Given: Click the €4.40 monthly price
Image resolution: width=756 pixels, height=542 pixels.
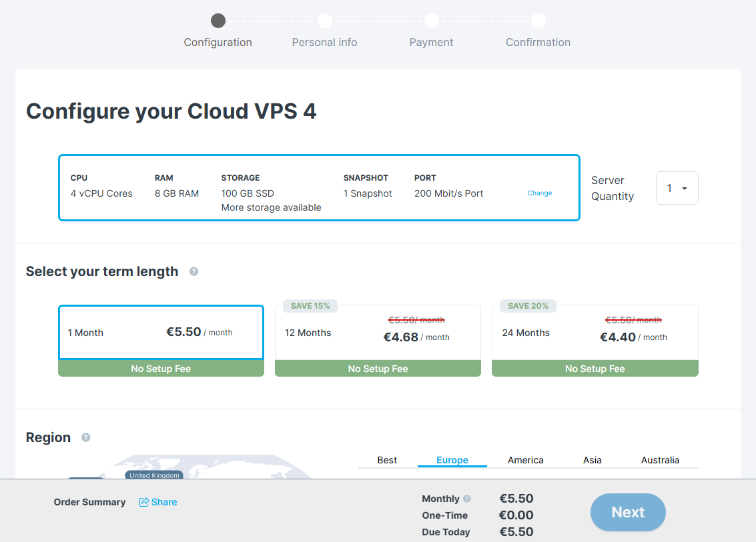Looking at the screenshot, I should click(618, 337).
